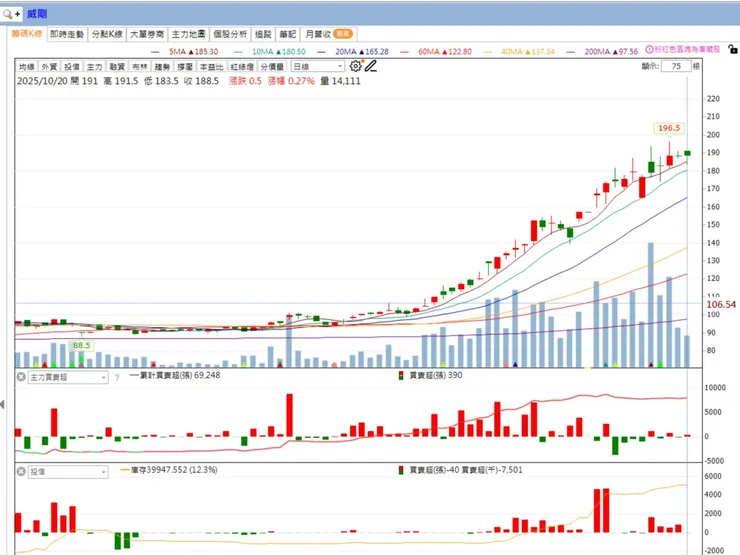Click the date 2025/10/20 text

point(42,81)
